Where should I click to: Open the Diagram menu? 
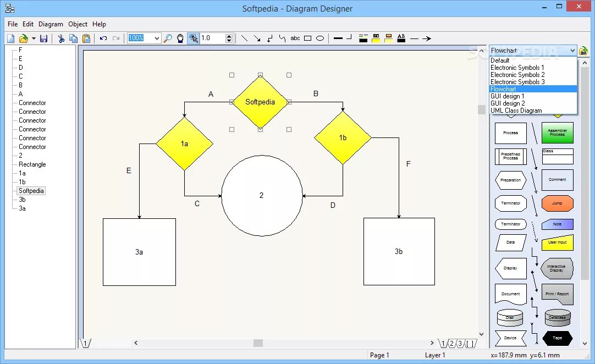point(51,24)
